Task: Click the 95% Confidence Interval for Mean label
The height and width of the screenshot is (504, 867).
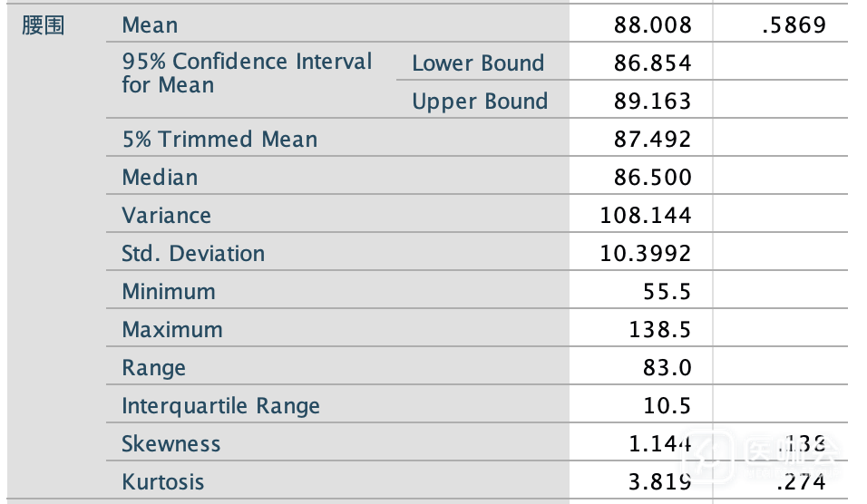Action: [x=247, y=73]
